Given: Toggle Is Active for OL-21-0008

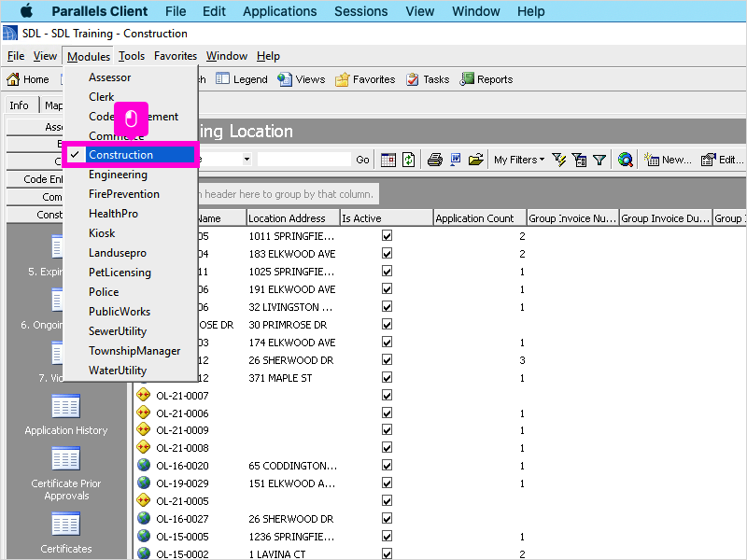Looking at the screenshot, I should [387, 448].
